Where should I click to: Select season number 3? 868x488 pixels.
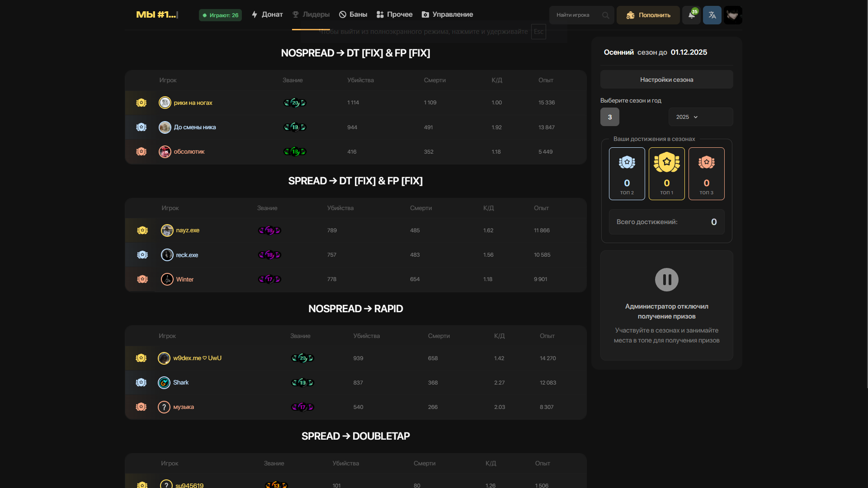point(609,117)
